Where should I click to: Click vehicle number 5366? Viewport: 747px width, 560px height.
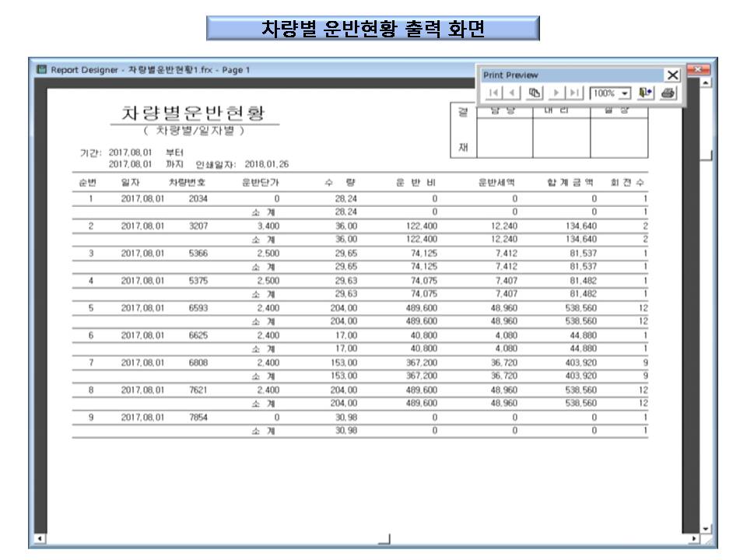[x=198, y=254]
